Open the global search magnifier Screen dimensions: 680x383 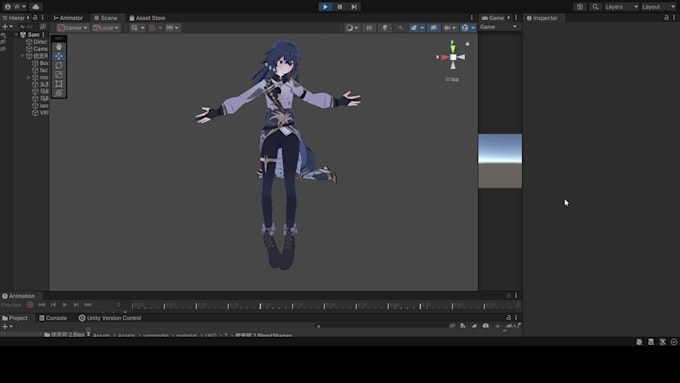point(595,7)
